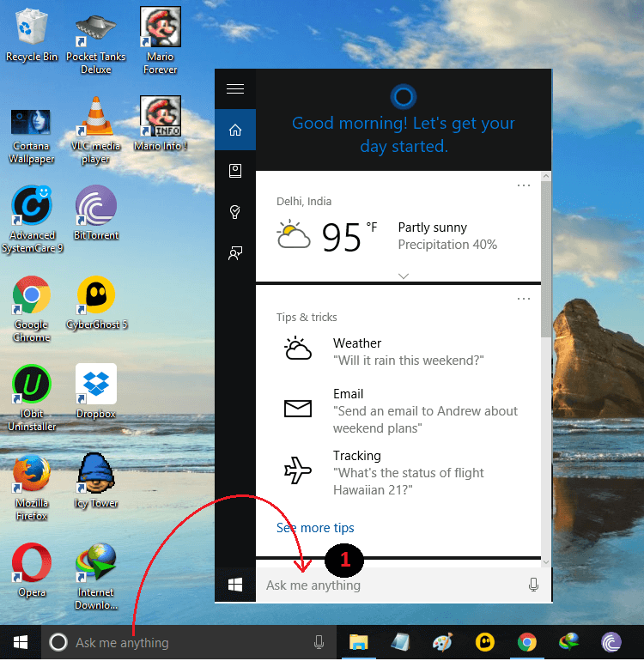644x661 pixels.
Task: Open Cortana Wallpaper file on desktop
Action: coord(31,136)
